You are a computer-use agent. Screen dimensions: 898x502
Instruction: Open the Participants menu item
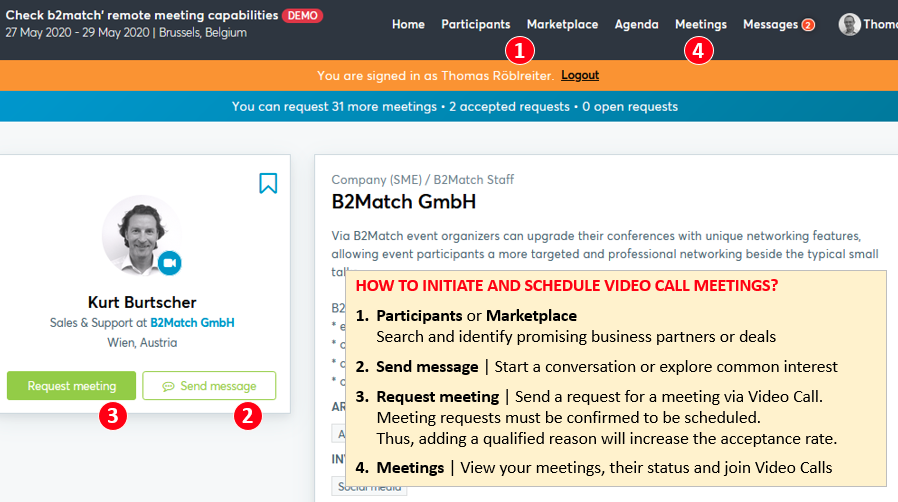475,25
